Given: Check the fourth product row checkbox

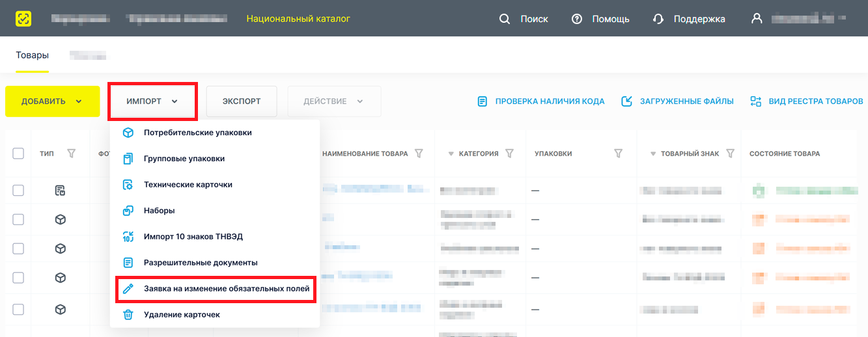Looking at the screenshot, I should coord(18,278).
